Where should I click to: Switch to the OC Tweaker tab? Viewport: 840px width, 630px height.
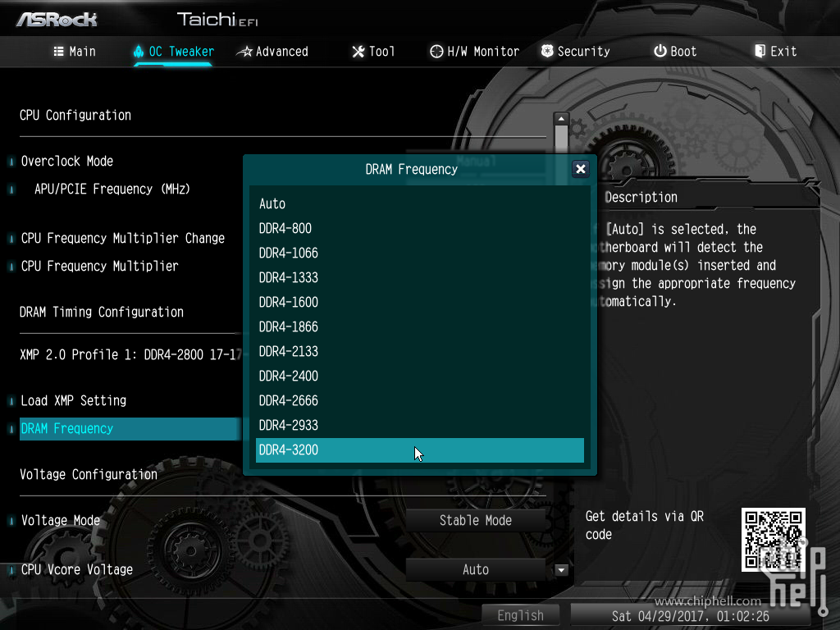[173, 52]
